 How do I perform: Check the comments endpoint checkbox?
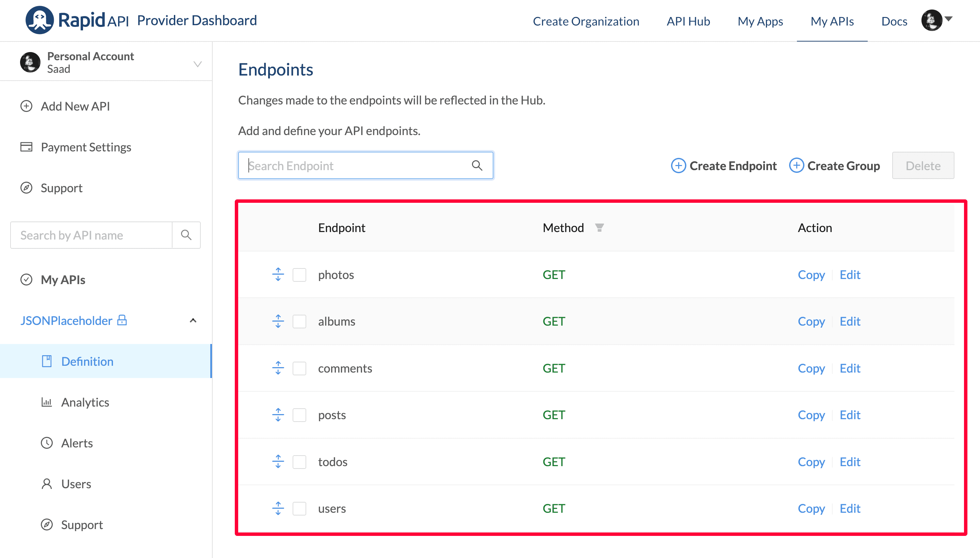299,368
